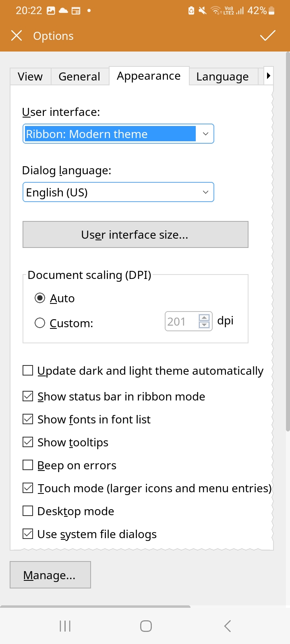This screenshot has width=290, height=644.
Task: Click the custom dpi value field
Action: tap(182, 321)
